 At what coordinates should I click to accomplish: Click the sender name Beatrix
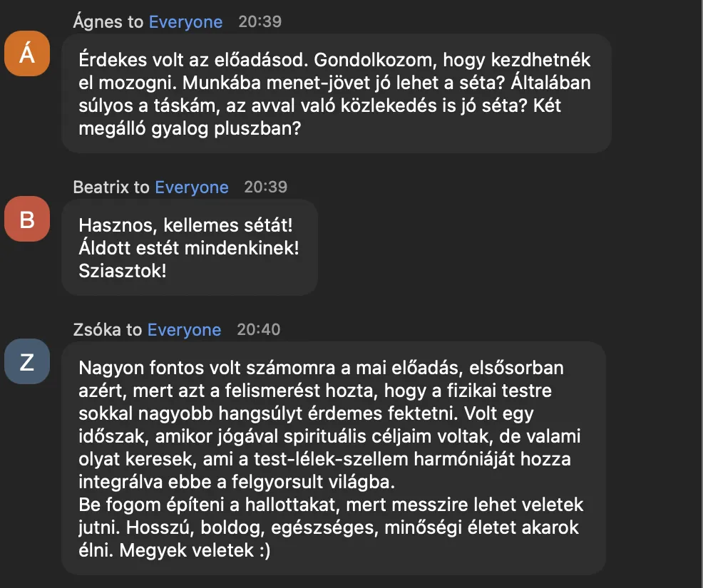(x=102, y=187)
